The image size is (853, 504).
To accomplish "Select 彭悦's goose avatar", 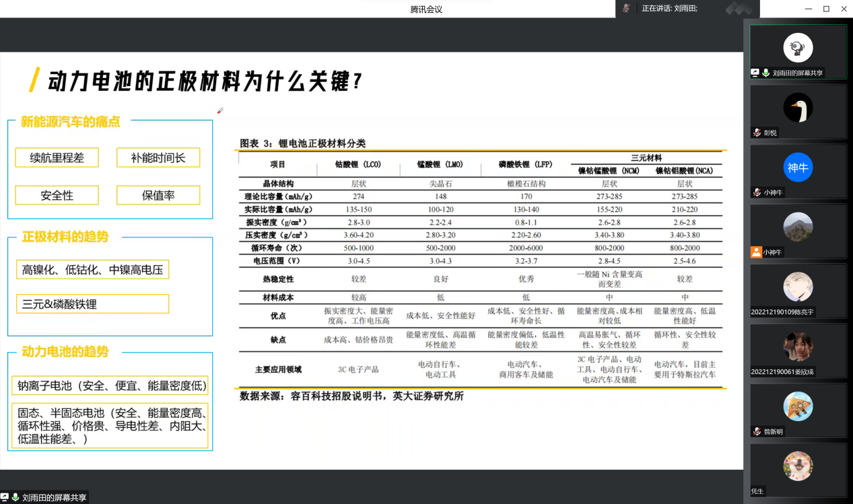I will 798,108.
